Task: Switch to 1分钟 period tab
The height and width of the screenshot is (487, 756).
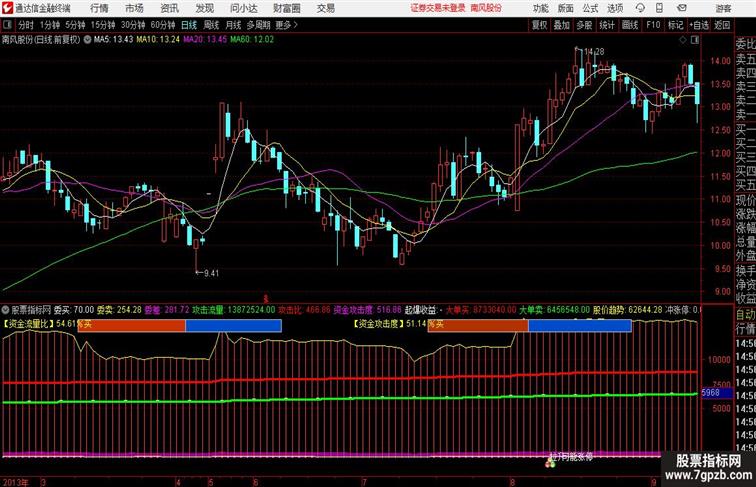Action: 50,25
